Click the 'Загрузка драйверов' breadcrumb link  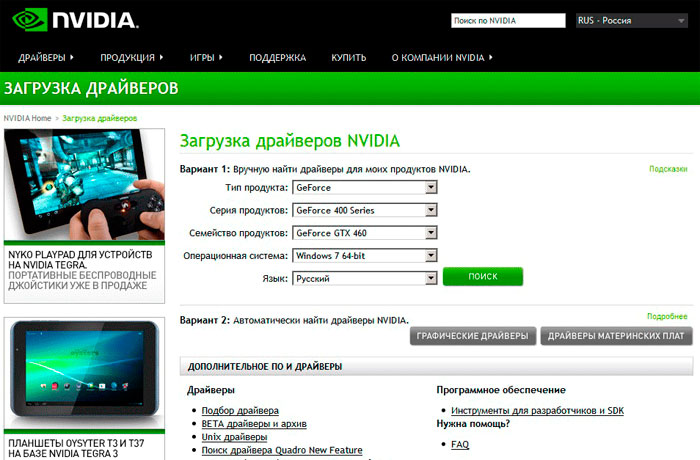pyautogui.click(x=100, y=118)
